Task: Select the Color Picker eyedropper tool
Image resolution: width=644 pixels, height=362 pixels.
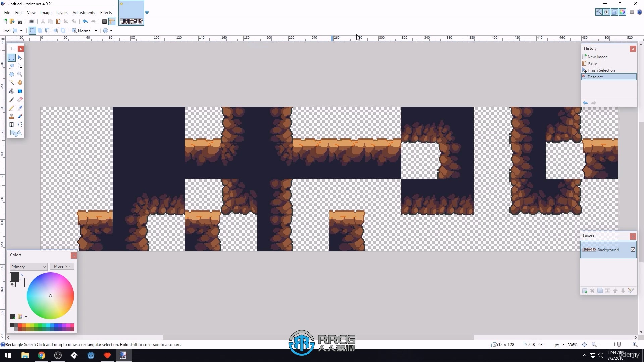Action: (20, 108)
